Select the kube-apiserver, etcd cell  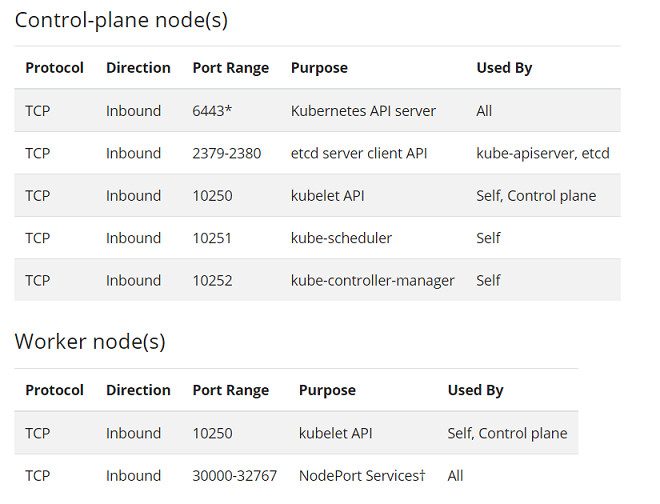click(x=543, y=153)
